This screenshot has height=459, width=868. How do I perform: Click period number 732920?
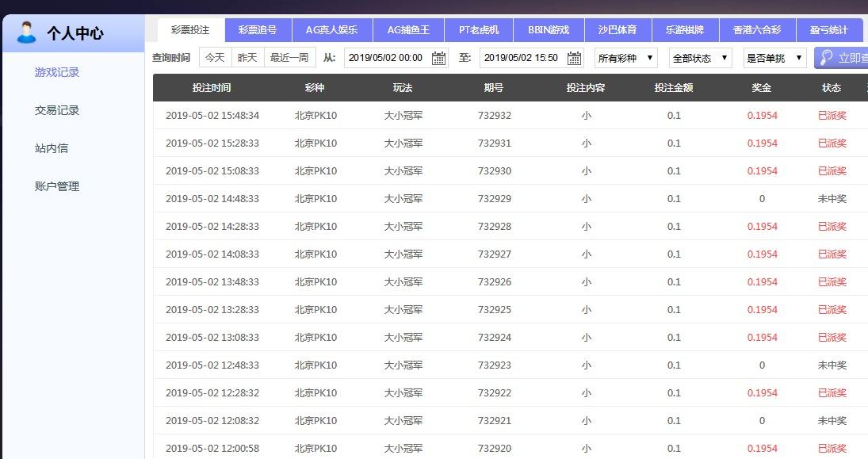click(495, 448)
